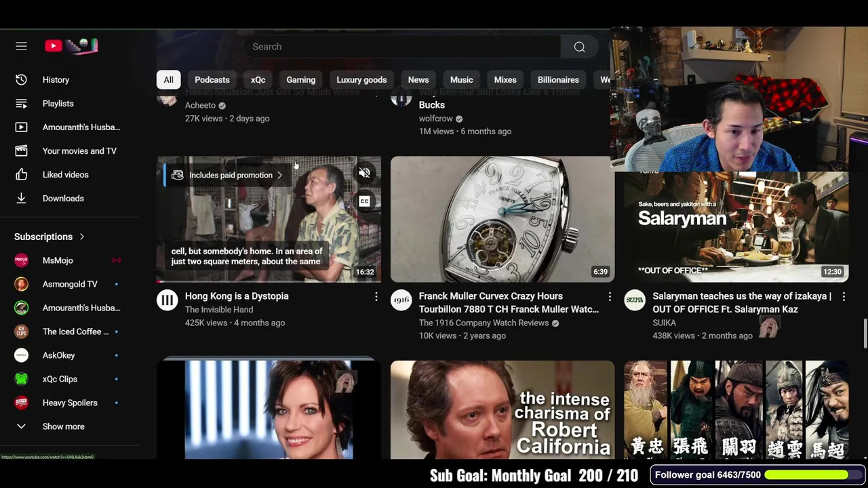Viewport: 868px width, 488px height.
Task: Select the Mixes filter chip
Action: click(505, 80)
